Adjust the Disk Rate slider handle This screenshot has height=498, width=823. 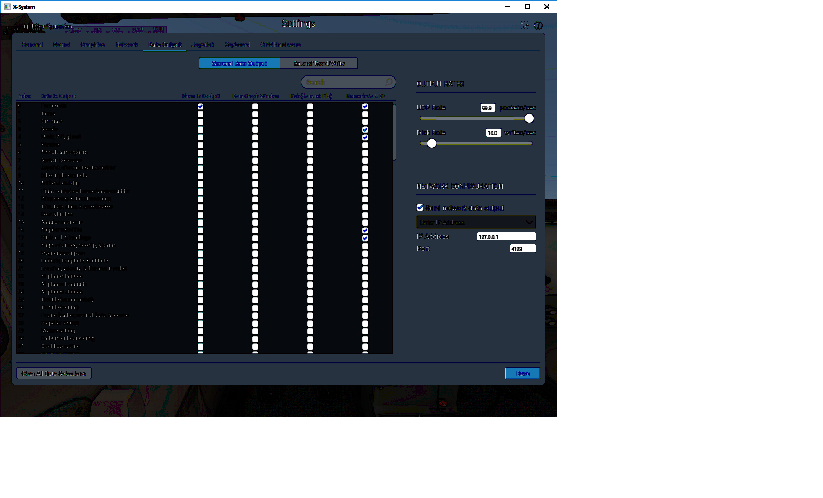pyautogui.click(x=431, y=143)
